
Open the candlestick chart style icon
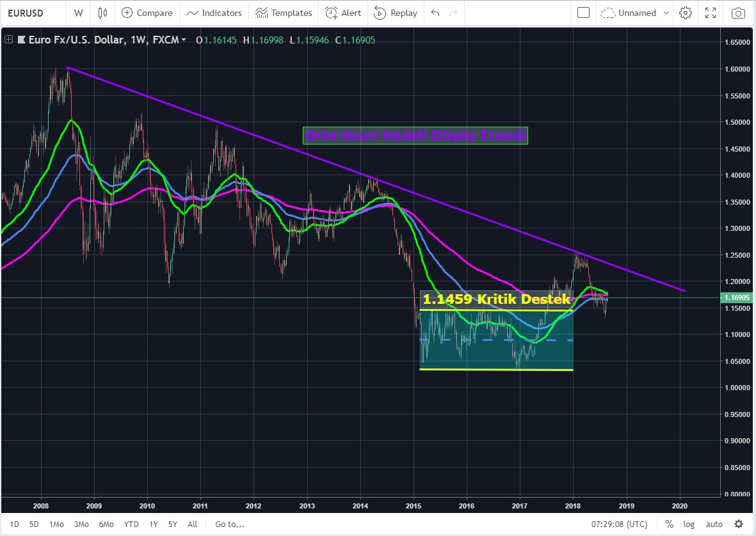pyautogui.click(x=102, y=13)
